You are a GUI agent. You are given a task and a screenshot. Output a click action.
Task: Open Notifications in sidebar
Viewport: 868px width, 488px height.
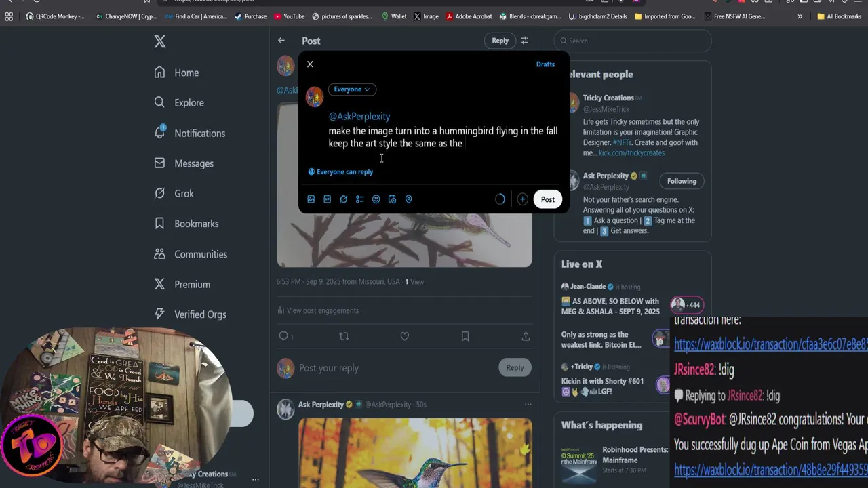[x=190, y=133]
